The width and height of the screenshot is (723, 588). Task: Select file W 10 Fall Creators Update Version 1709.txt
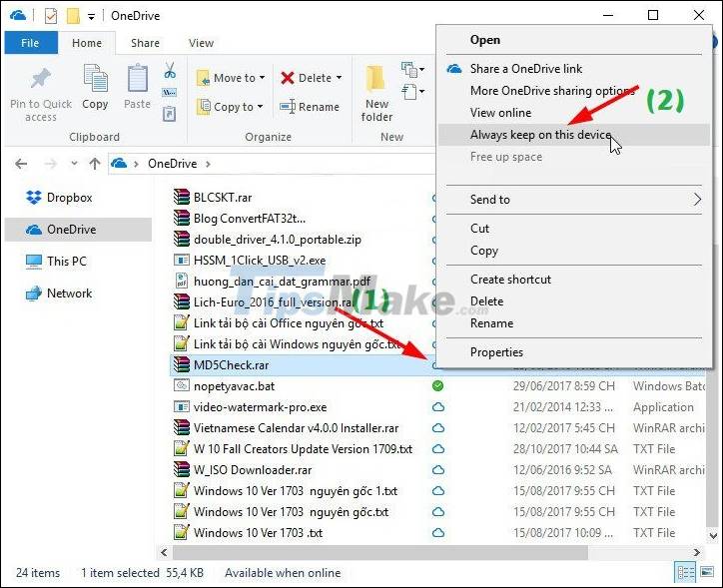coord(303,449)
